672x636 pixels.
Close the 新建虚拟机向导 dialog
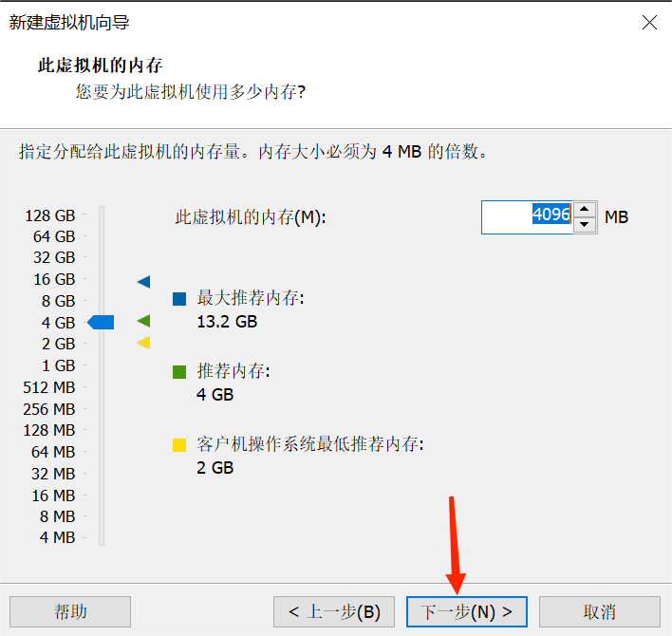pyautogui.click(x=649, y=22)
